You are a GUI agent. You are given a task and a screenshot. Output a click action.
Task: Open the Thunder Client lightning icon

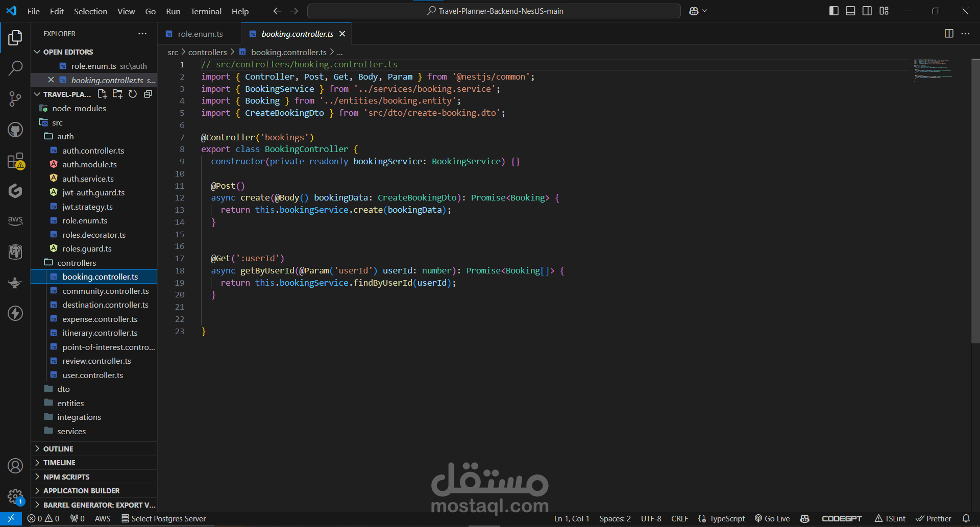tap(15, 313)
